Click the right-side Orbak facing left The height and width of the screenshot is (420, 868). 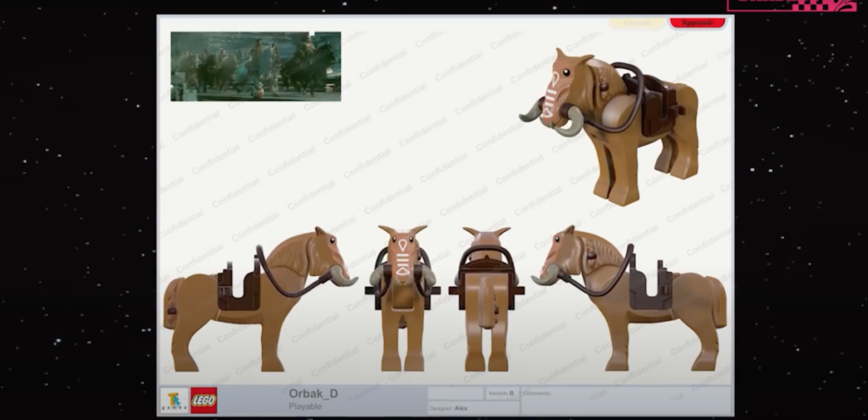(x=632, y=297)
